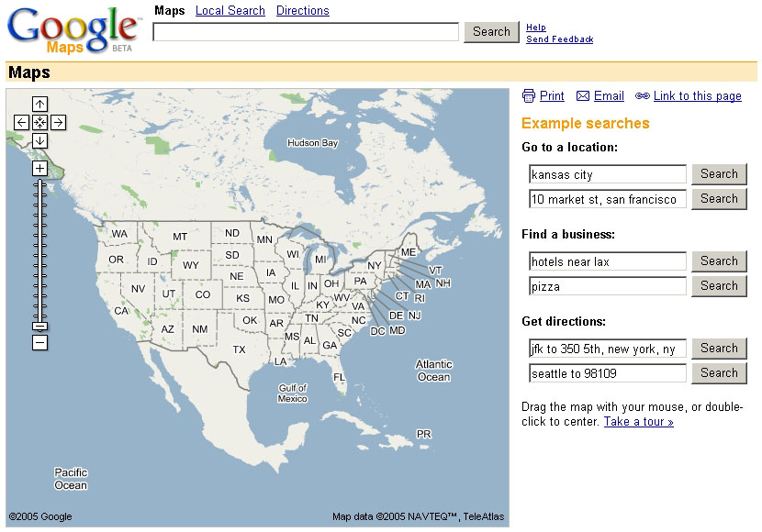762x532 pixels.
Task: Switch to the Local Search tab
Action: click(230, 11)
